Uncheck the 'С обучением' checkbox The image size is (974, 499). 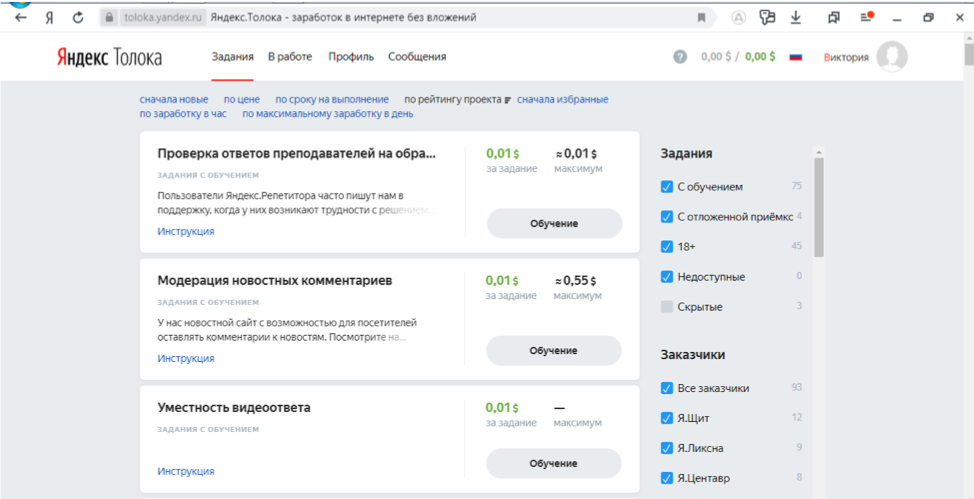coord(667,187)
